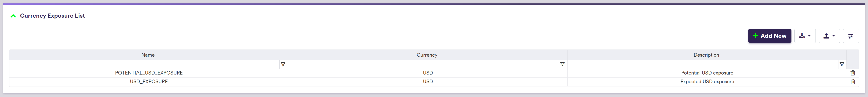Collapse the Currency Exposure List section

point(13,16)
